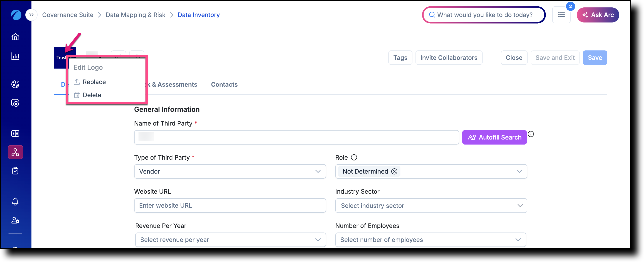Screen dimensions: 644x262
Task: Click the upload icon next to Replace
Action: click(76, 82)
